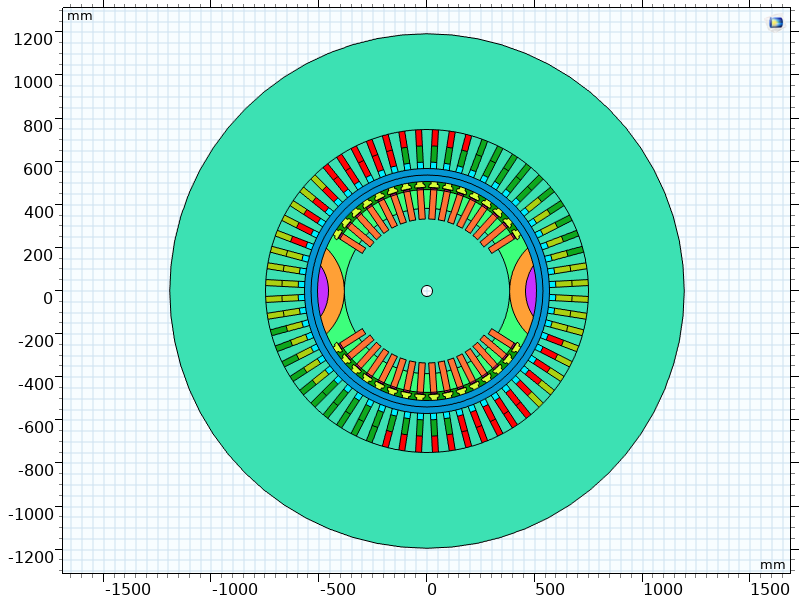Image resolution: width=800 pixels, height=600 pixels.
Task: Select the left purple domain
Action: coord(322,291)
